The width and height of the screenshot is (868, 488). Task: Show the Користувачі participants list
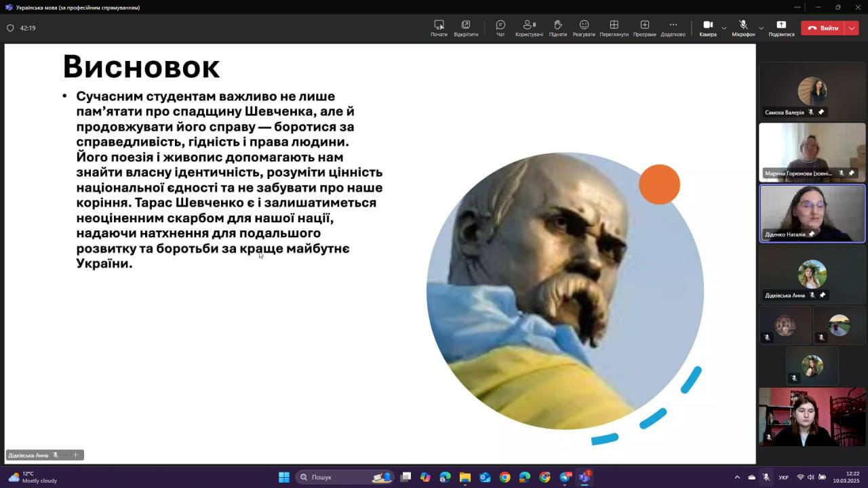pos(529,28)
